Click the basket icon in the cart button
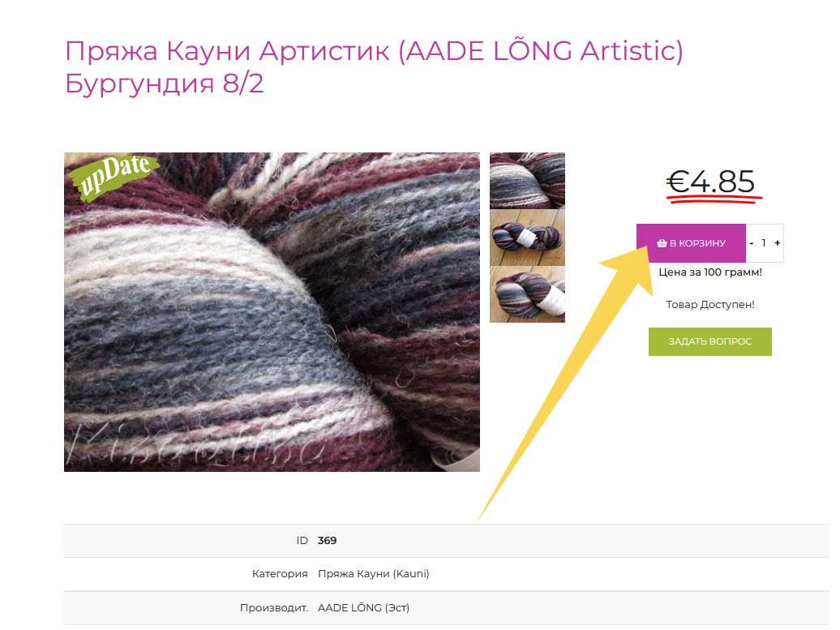840x630 pixels. tap(662, 243)
